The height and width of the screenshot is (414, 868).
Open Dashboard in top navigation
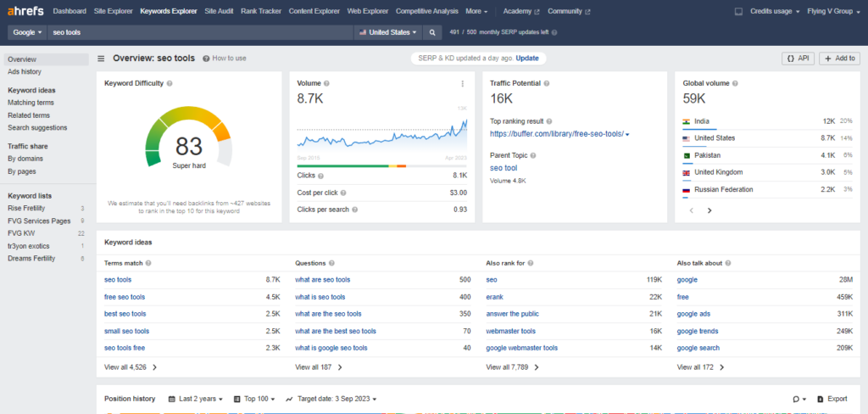coord(70,11)
